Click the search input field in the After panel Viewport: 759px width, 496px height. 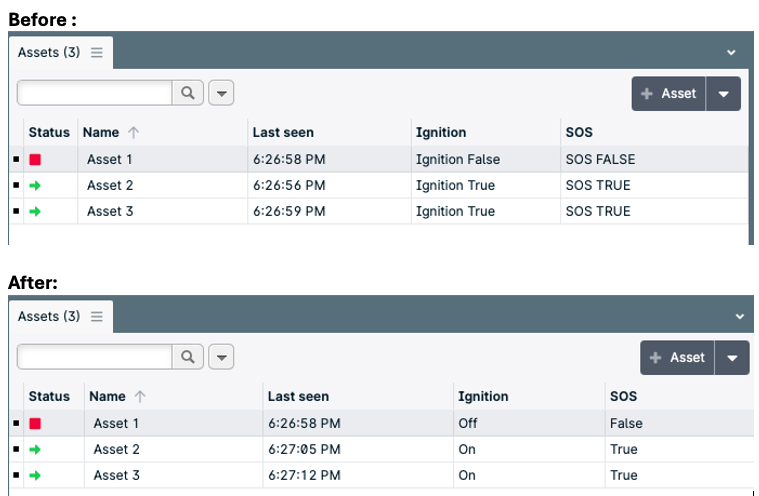click(x=95, y=357)
